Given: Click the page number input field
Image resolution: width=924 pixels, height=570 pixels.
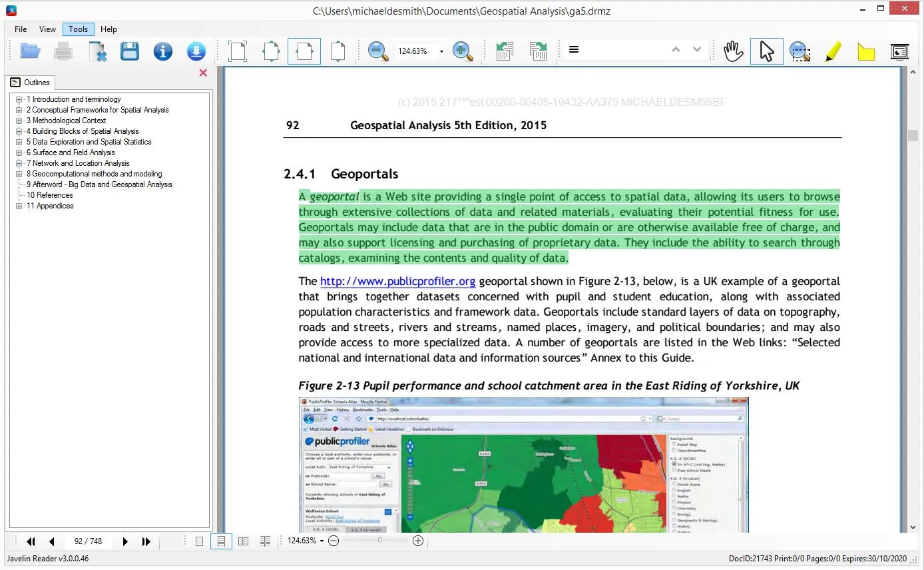Looking at the screenshot, I should (x=88, y=541).
